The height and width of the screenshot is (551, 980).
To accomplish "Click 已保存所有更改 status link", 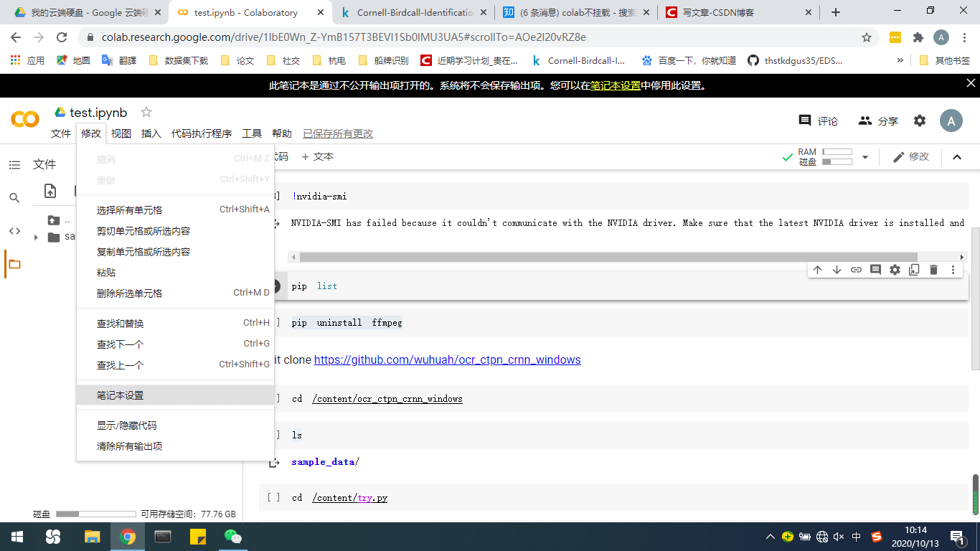I will (x=338, y=133).
